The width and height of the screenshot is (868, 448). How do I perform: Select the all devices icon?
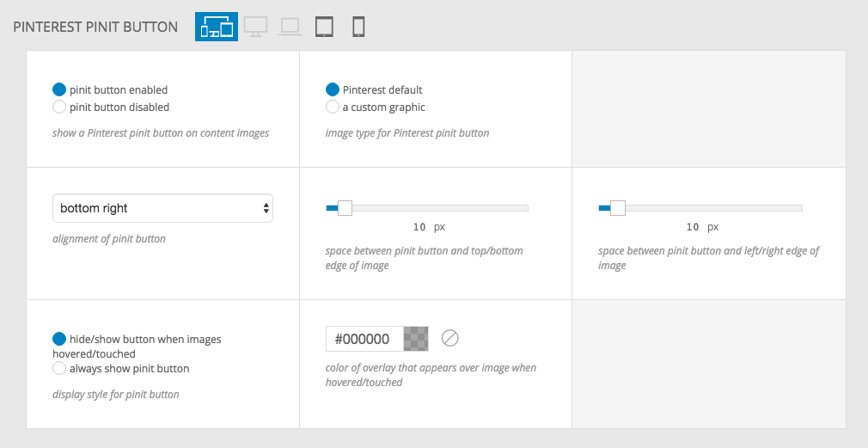point(217,27)
